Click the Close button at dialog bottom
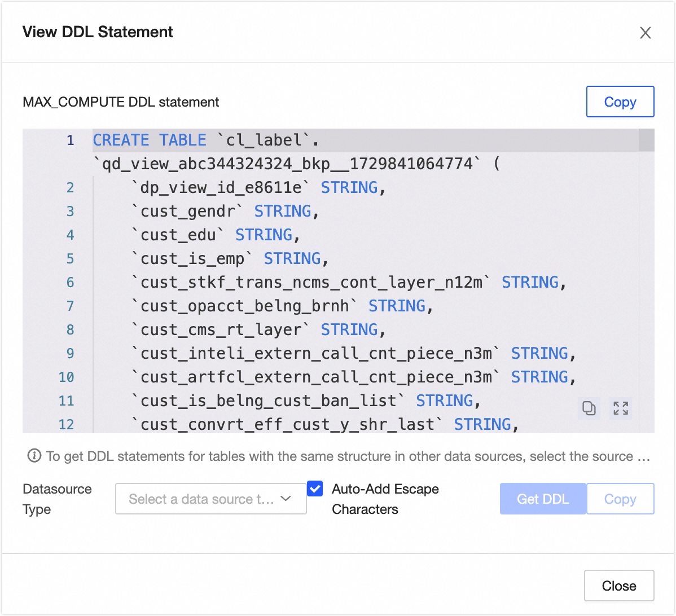 [618, 586]
